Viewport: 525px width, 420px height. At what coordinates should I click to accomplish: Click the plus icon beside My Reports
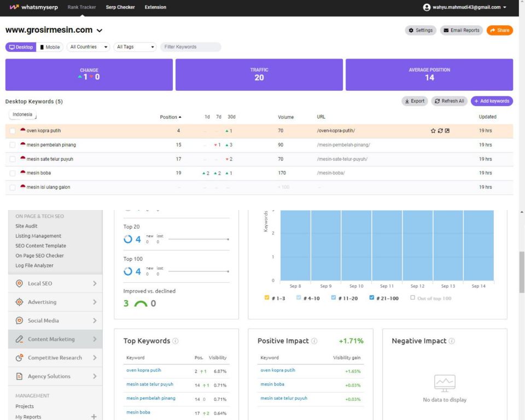(x=94, y=417)
